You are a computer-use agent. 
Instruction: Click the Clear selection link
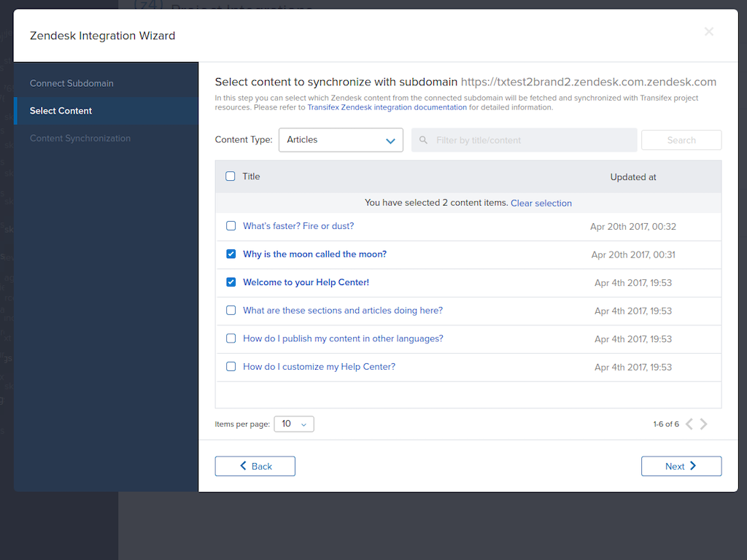pyautogui.click(x=541, y=203)
